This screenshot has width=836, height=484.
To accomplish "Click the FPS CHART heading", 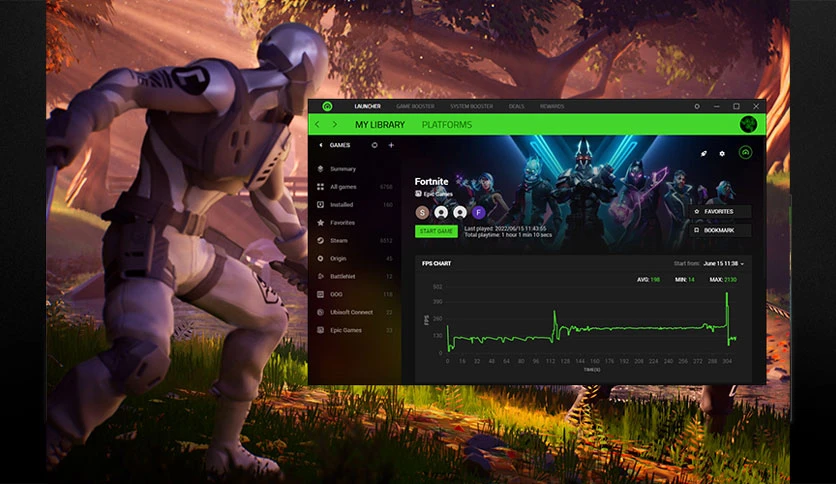I will 437,263.
